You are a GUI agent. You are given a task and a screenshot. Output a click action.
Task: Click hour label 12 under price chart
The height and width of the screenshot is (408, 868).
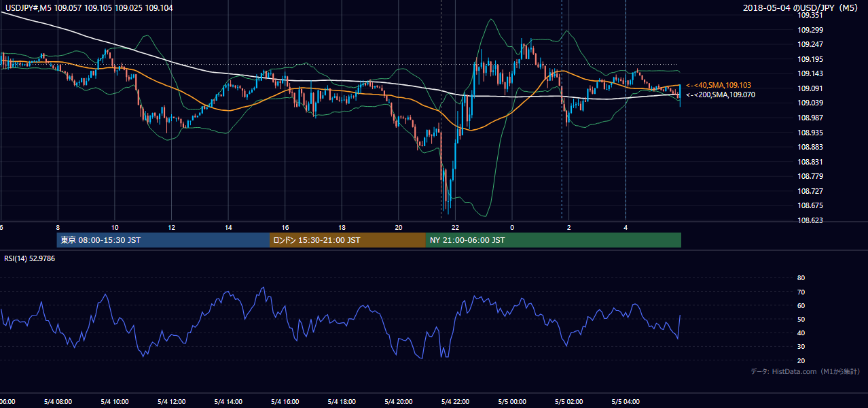(172, 228)
